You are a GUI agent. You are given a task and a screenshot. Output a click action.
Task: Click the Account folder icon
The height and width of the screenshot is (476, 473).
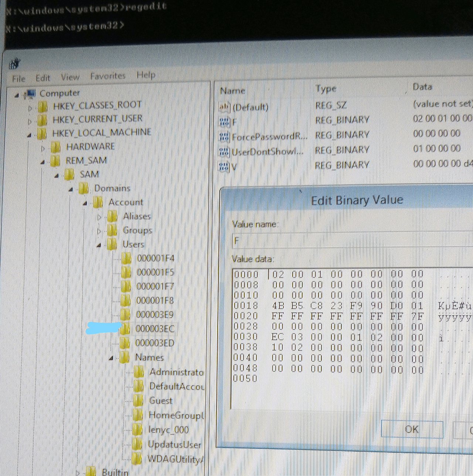(98, 203)
